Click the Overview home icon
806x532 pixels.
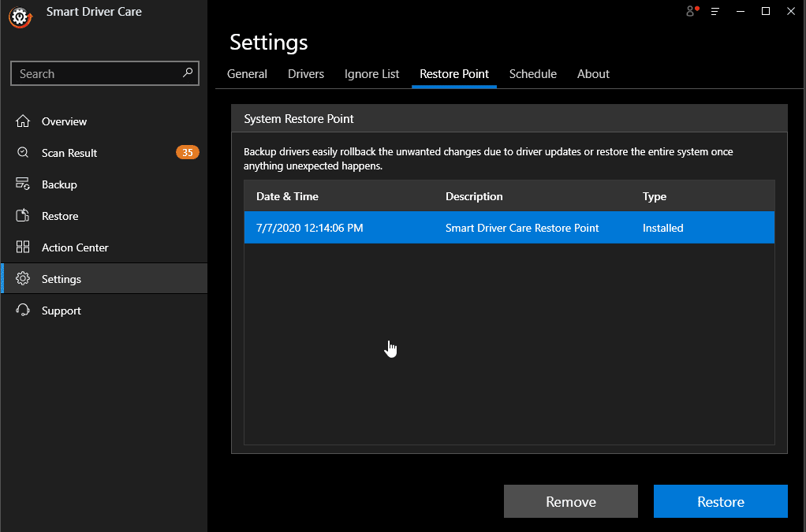point(23,121)
